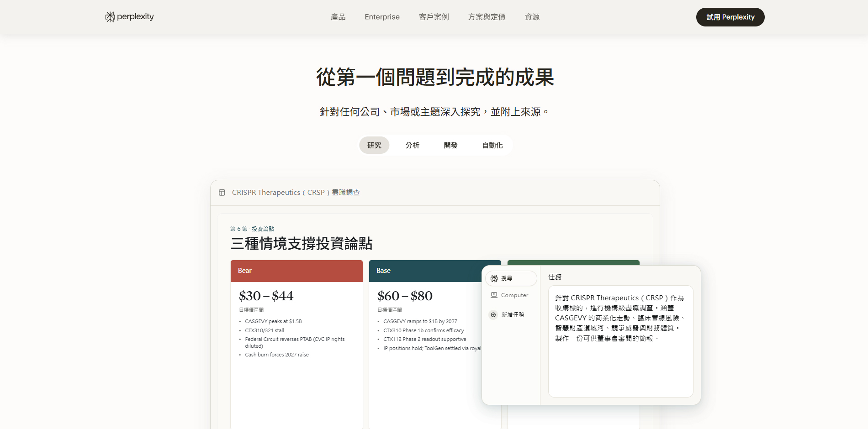Switch to the 自動化 tab
Viewport: 868px width, 429px height.
click(492, 145)
